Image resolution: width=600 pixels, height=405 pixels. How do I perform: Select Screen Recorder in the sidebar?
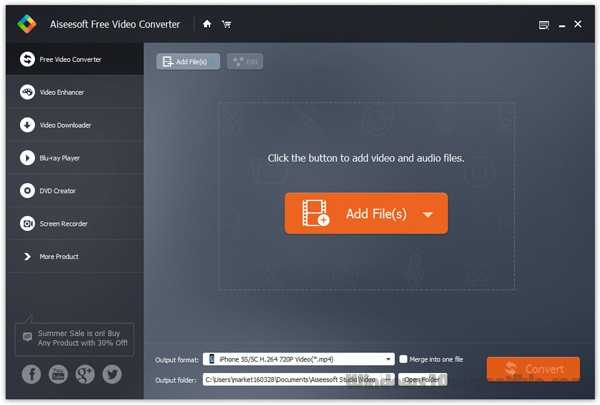63,224
